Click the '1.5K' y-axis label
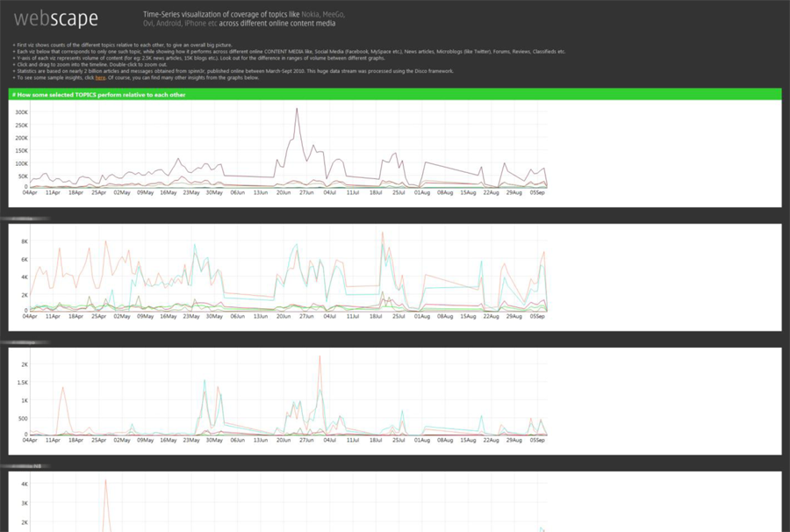 click(23, 383)
